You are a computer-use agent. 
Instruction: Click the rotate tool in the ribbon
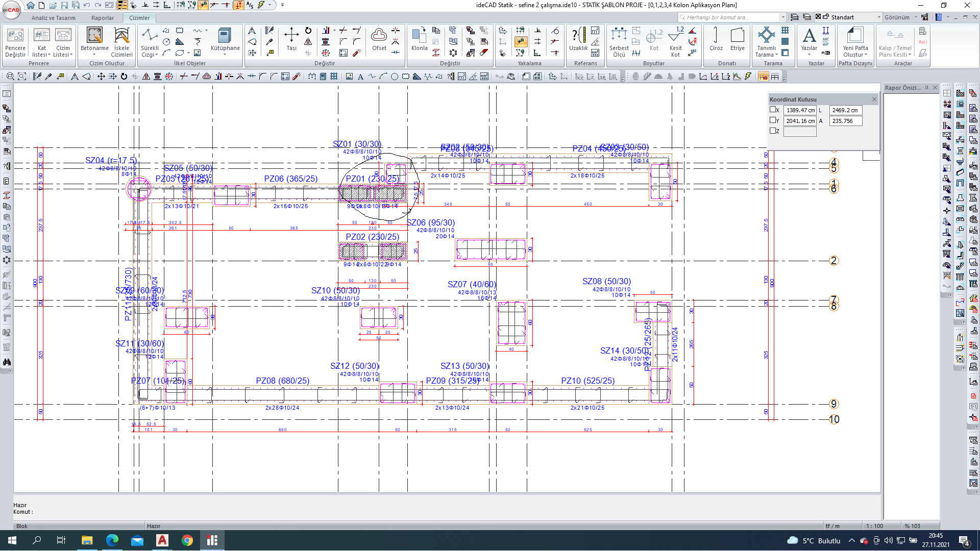click(308, 31)
